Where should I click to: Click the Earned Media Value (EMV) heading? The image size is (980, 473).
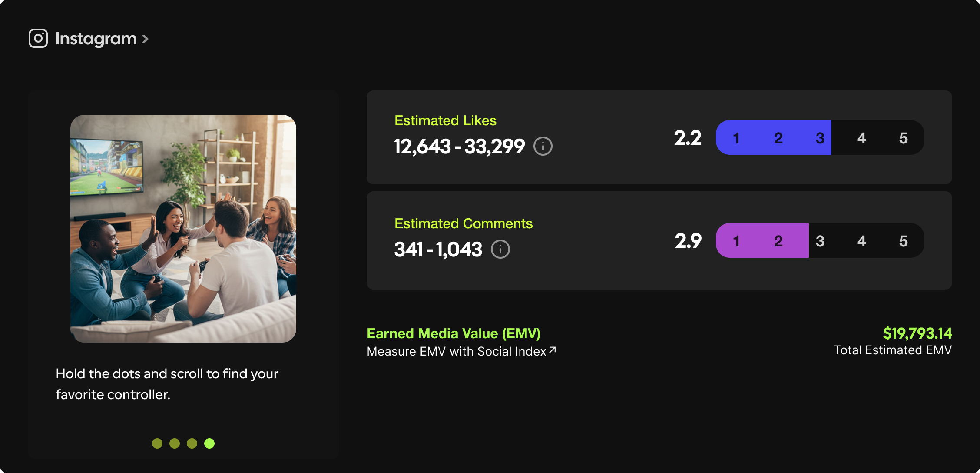[454, 333]
